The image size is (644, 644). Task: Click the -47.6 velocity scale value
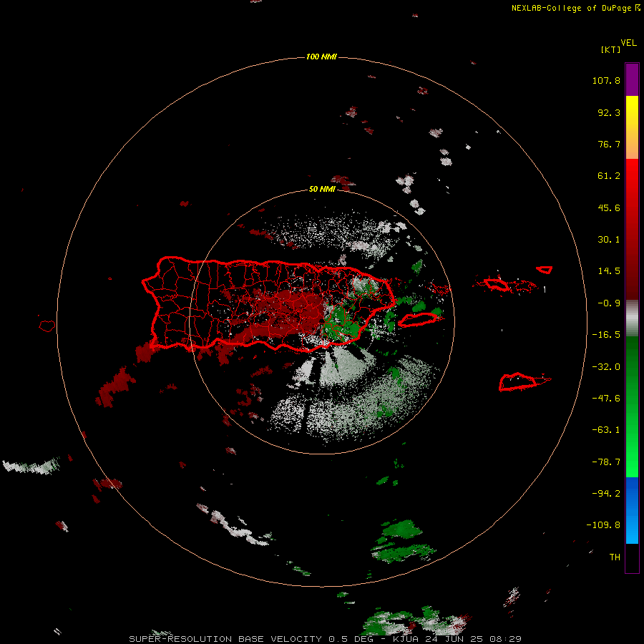pyautogui.click(x=606, y=399)
